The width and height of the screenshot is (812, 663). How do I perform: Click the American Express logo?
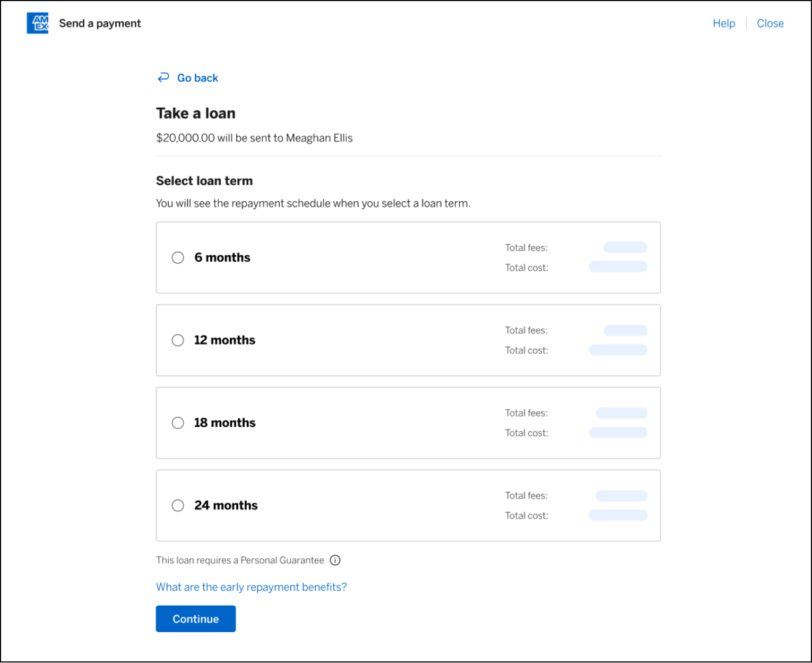pos(37,23)
